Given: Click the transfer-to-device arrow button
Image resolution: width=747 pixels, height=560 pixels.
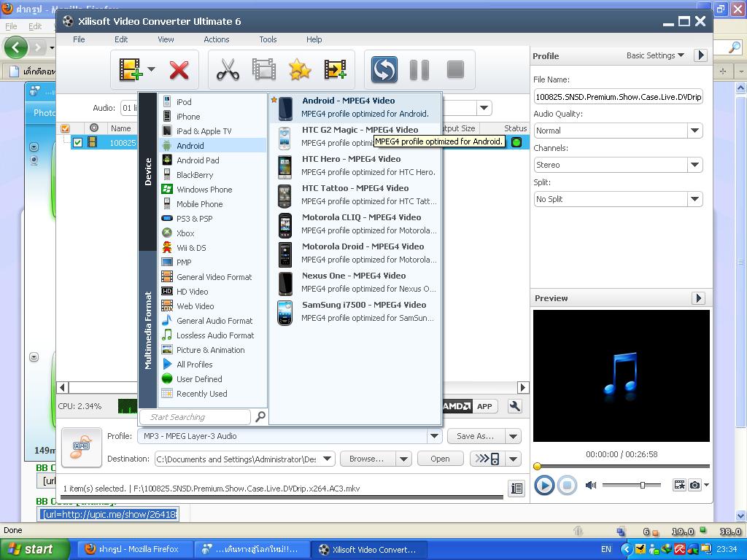Looking at the screenshot, I should click(488, 459).
